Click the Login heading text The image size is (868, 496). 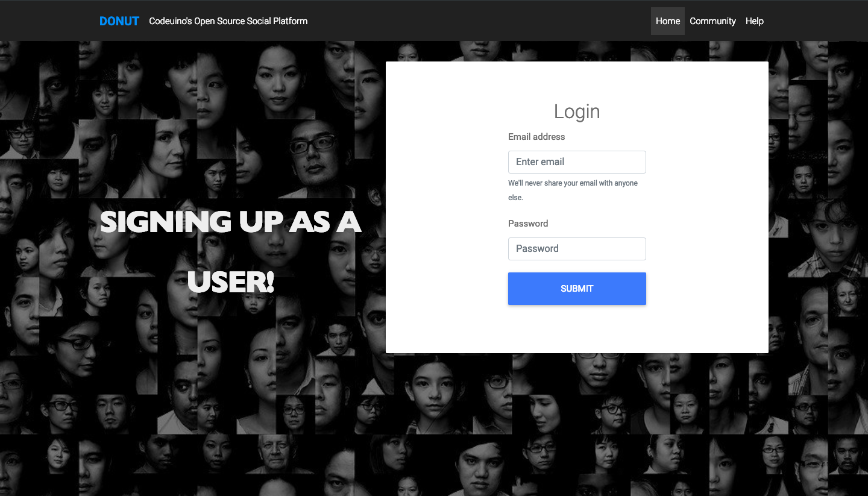[x=577, y=111]
